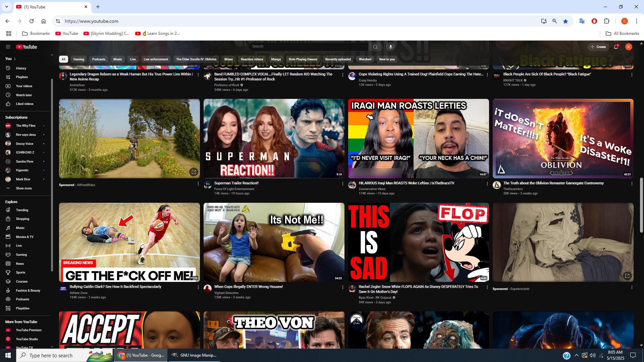Click the browser Extensions puzzle icon
The image size is (644, 362).
(x=606, y=21)
